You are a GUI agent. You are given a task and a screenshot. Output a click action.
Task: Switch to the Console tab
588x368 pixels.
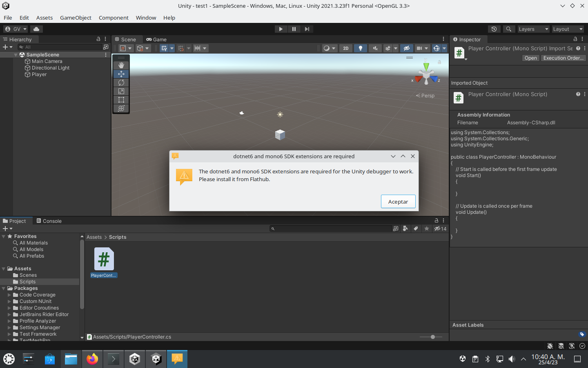click(49, 221)
